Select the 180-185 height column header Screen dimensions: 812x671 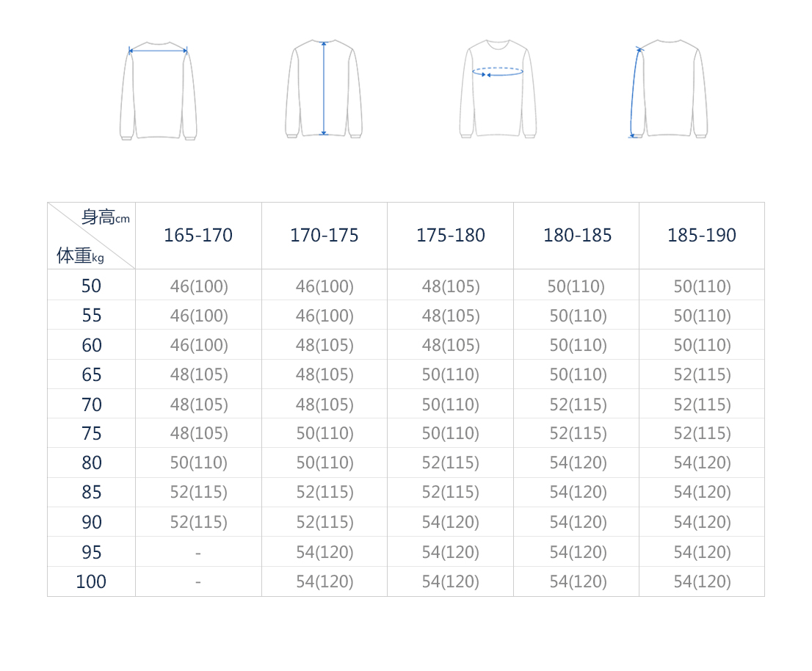tap(577, 236)
